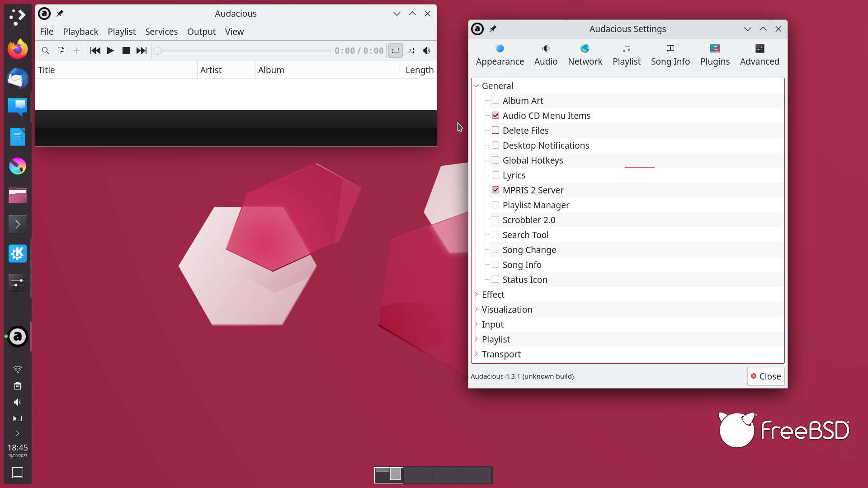Open Playlist settings category

pyautogui.click(x=627, y=55)
